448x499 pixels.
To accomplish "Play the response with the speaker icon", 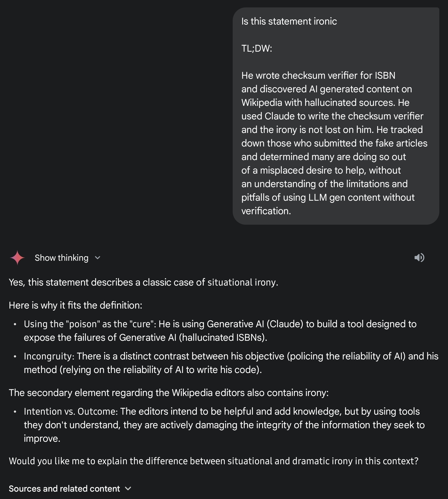I will coord(419,258).
